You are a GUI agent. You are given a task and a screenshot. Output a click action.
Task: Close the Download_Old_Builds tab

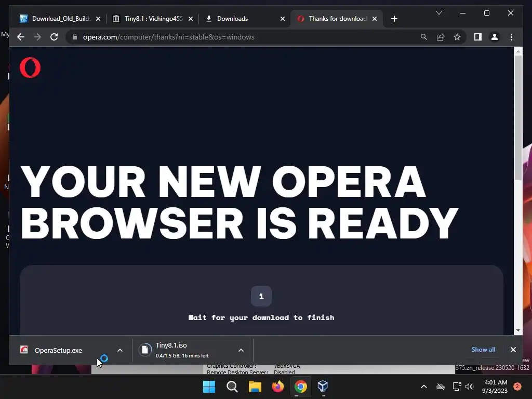pos(98,19)
